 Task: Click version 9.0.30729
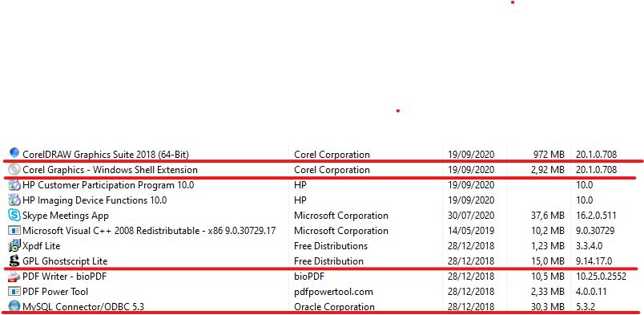pos(595,231)
